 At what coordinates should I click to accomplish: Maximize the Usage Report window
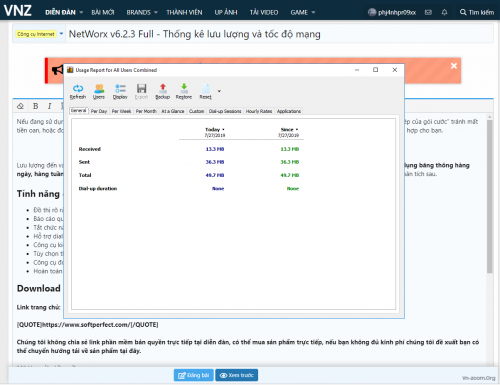coord(375,70)
